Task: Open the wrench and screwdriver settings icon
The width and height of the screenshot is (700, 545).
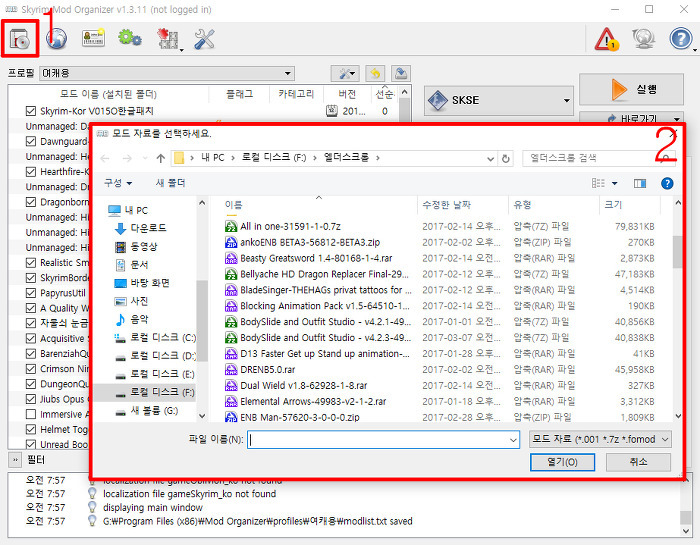Action: coord(204,39)
